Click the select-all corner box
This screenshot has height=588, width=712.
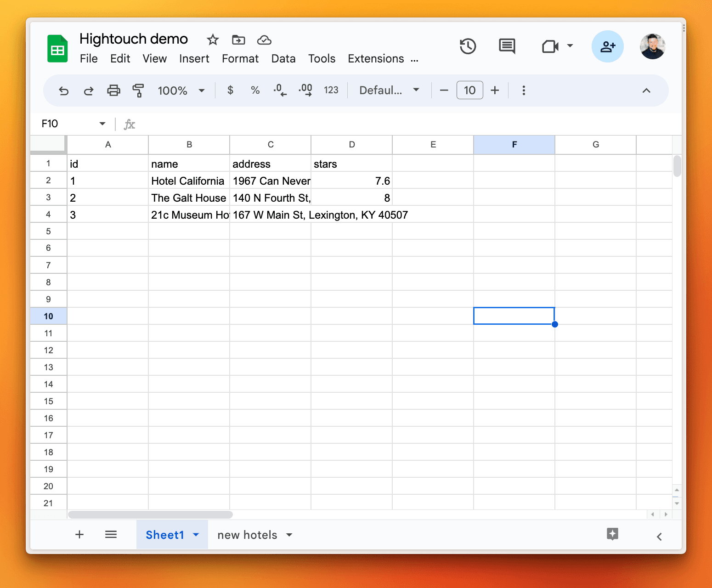point(48,144)
